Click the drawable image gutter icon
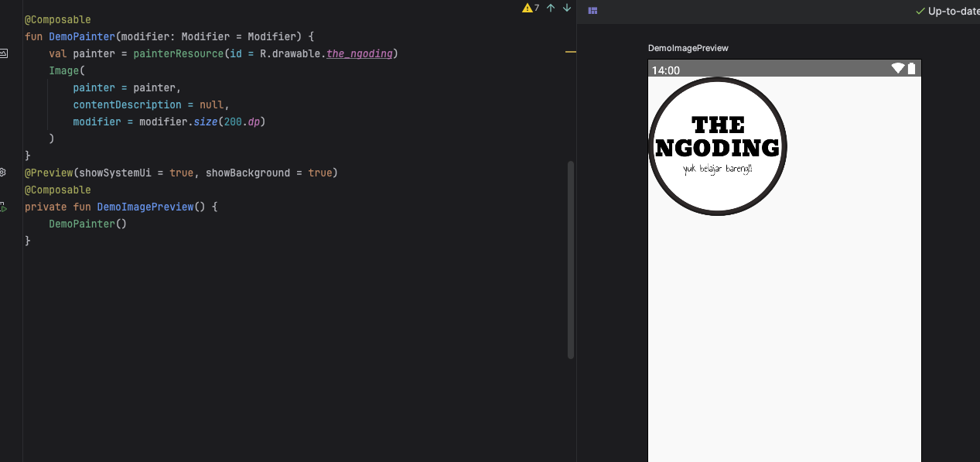Viewport: 980px width, 462px height. pyautogui.click(x=4, y=53)
